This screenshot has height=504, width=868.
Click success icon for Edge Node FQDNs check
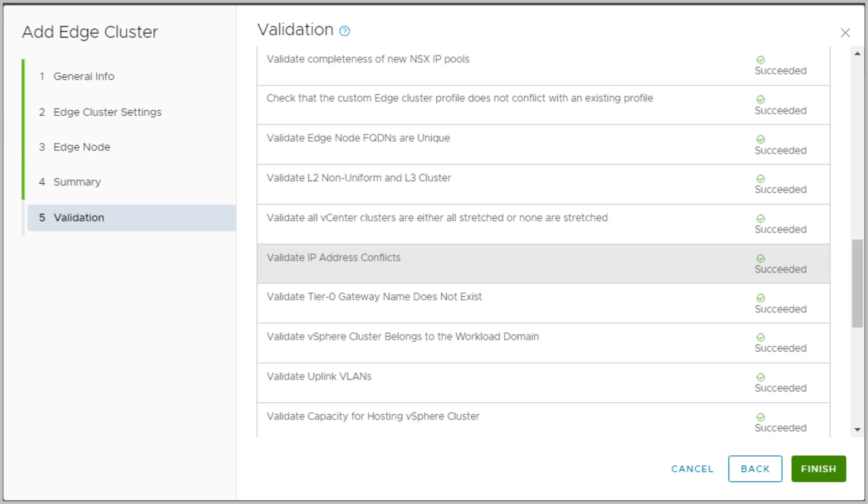click(x=761, y=139)
